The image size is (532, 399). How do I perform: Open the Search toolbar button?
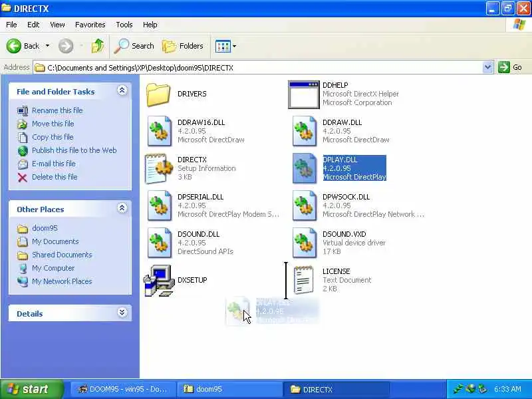[134, 46]
